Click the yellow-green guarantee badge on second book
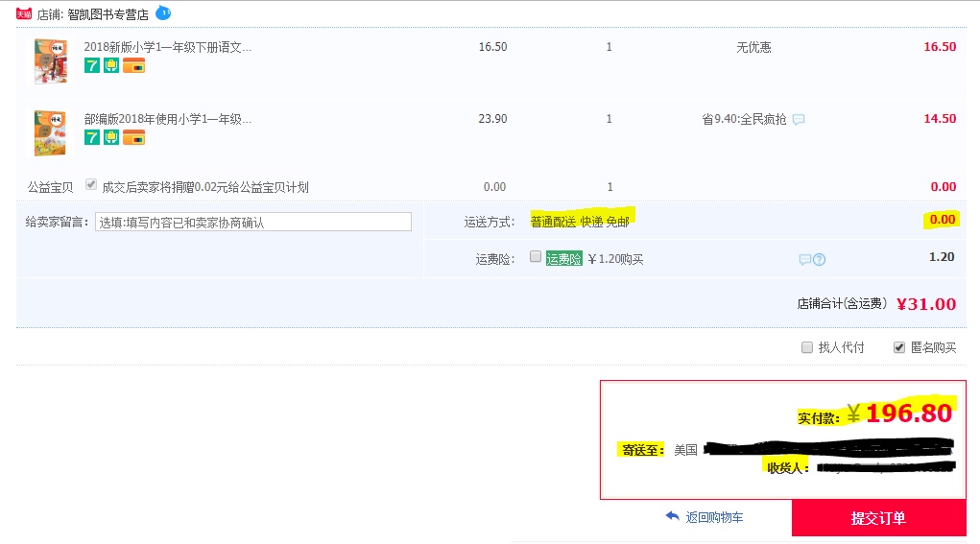 tap(111, 137)
